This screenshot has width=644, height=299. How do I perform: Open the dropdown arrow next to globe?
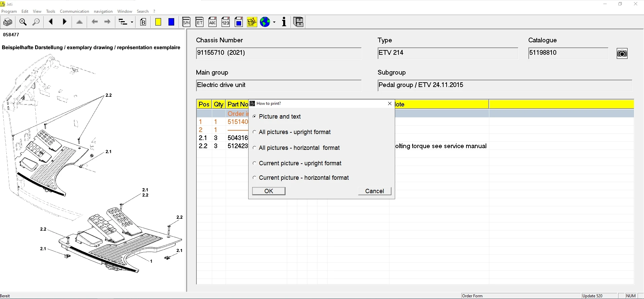click(x=274, y=22)
